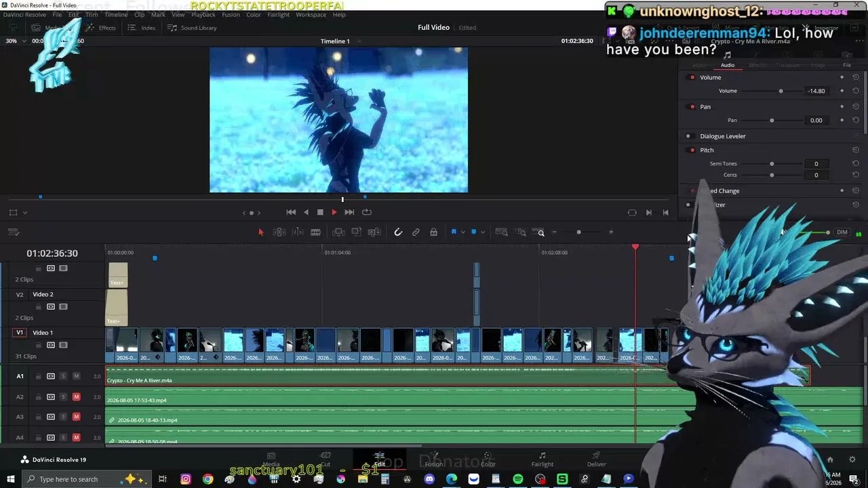Switch to the Fairlight page

542,460
